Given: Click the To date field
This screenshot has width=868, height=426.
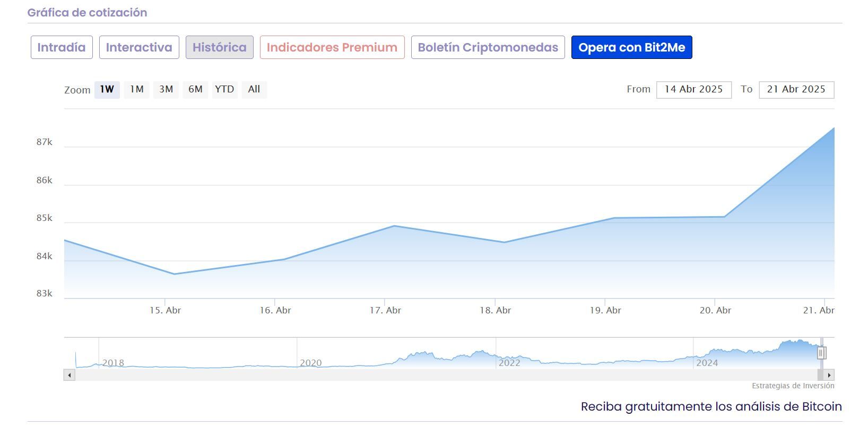Looking at the screenshot, I should 796,89.
